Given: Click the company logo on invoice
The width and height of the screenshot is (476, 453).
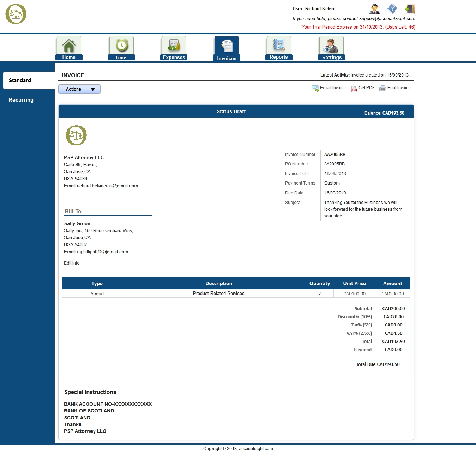Looking at the screenshot, I should (76, 135).
